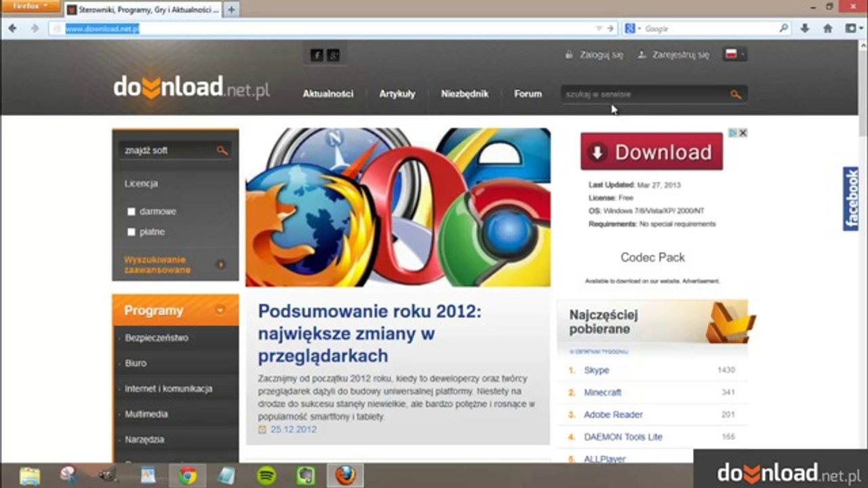Open the site's Google+ icon in header
The height and width of the screenshot is (488, 868).
click(x=333, y=55)
